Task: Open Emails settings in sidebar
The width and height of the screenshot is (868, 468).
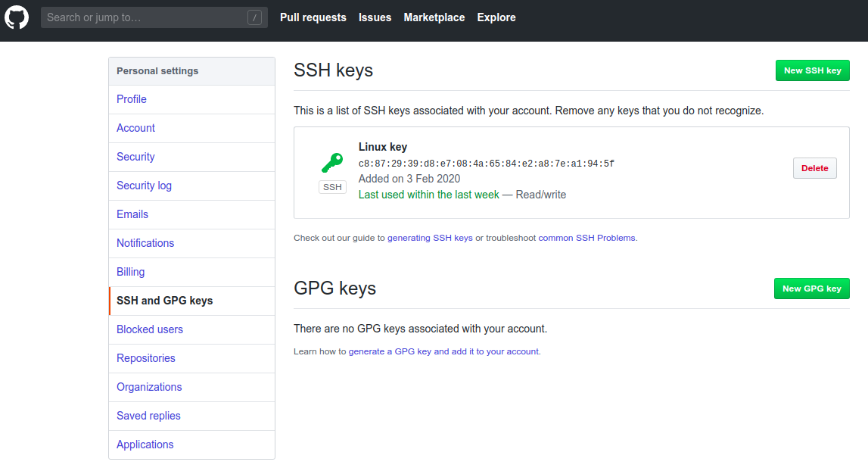Action: pyautogui.click(x=191, y=214)
